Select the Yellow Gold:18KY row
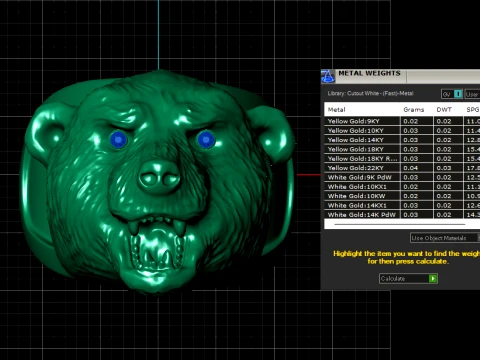 point(402,149)
